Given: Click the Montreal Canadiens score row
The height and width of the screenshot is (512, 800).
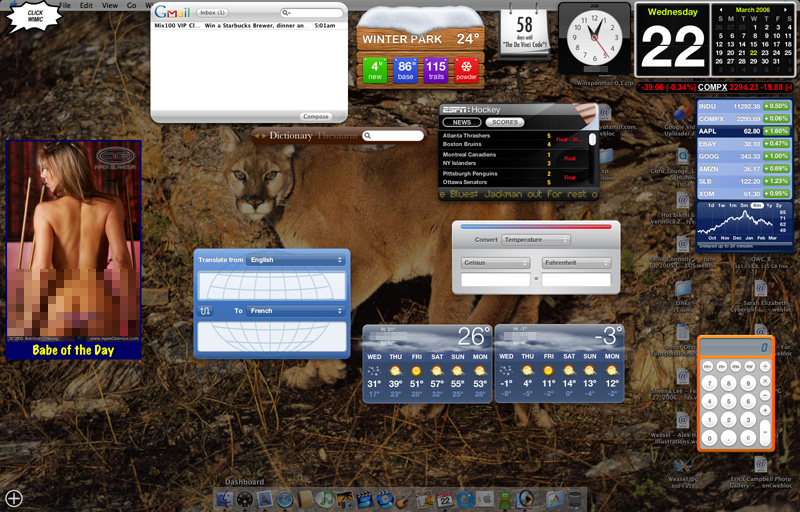Looking at the screenshot, I should pos(515,159).
